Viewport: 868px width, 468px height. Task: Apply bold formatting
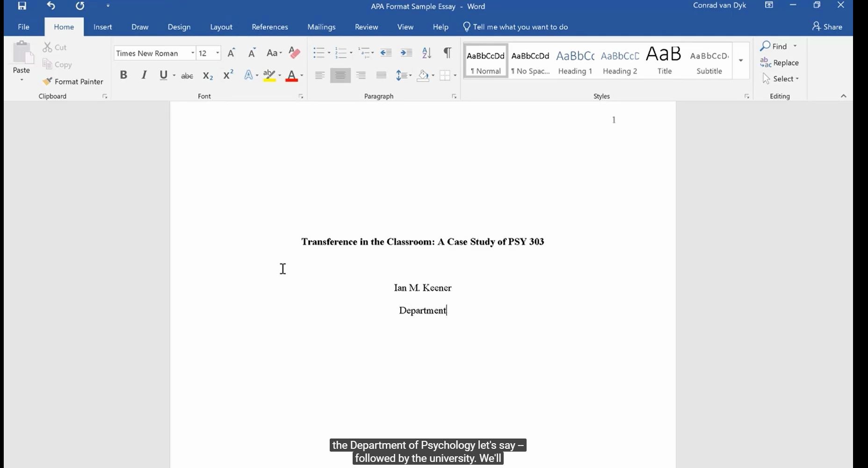(123, 75)
